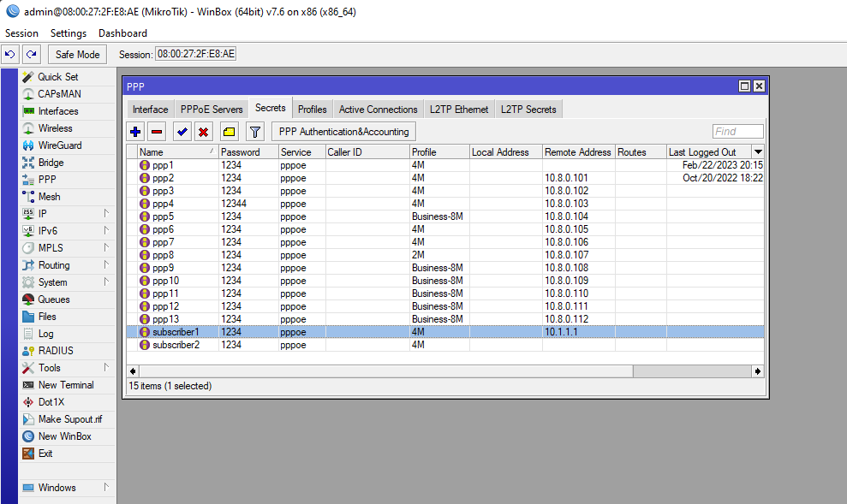Open RADIUS in sidebar

[x=68, y=351]
